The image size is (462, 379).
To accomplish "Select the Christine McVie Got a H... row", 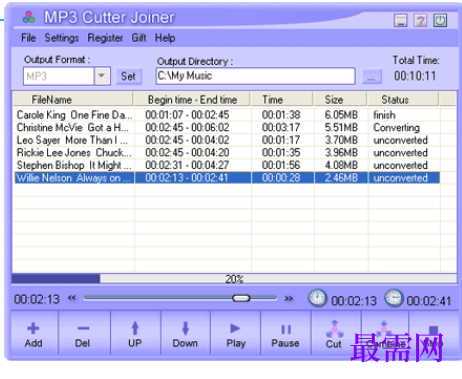I will [x=227, y=128].
